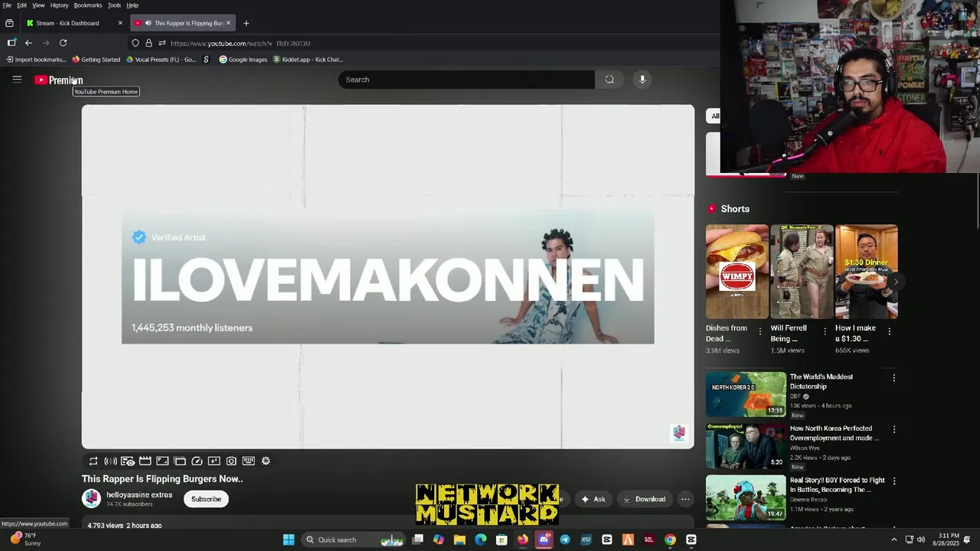This screenshot has height=551, width=980.
Task: Open Kicklet.app Kick Chat bookmark
Action: tap(309, 60)
